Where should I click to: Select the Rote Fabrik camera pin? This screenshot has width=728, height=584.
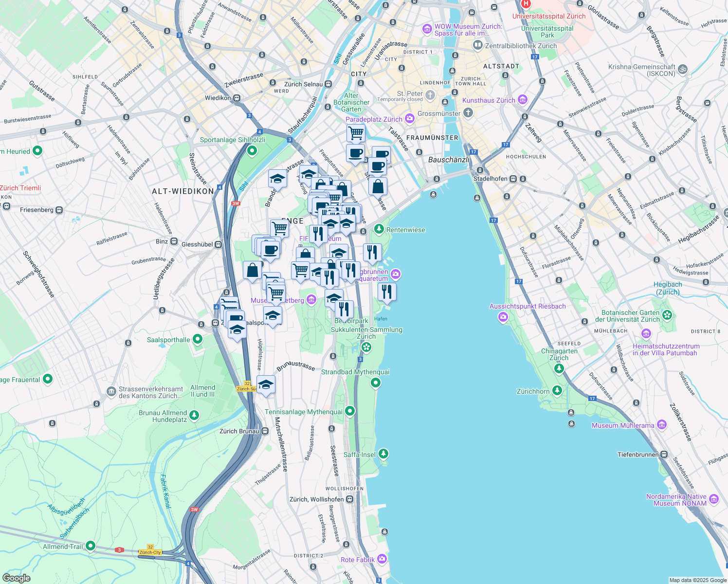click(x=382, y=559)
